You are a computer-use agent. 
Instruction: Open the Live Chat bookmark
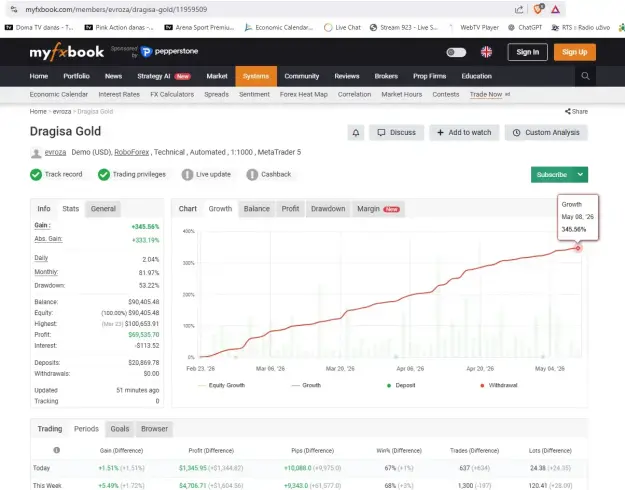342,28
